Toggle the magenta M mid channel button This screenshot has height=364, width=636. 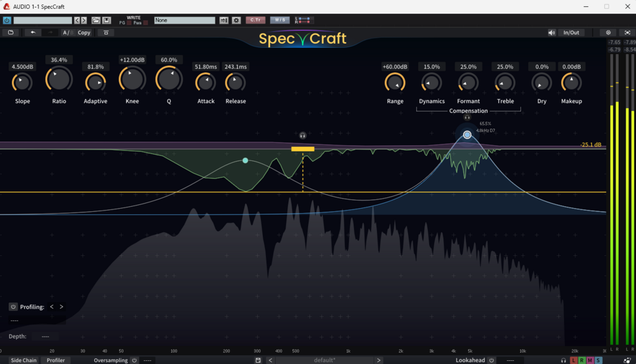point(590,360)
